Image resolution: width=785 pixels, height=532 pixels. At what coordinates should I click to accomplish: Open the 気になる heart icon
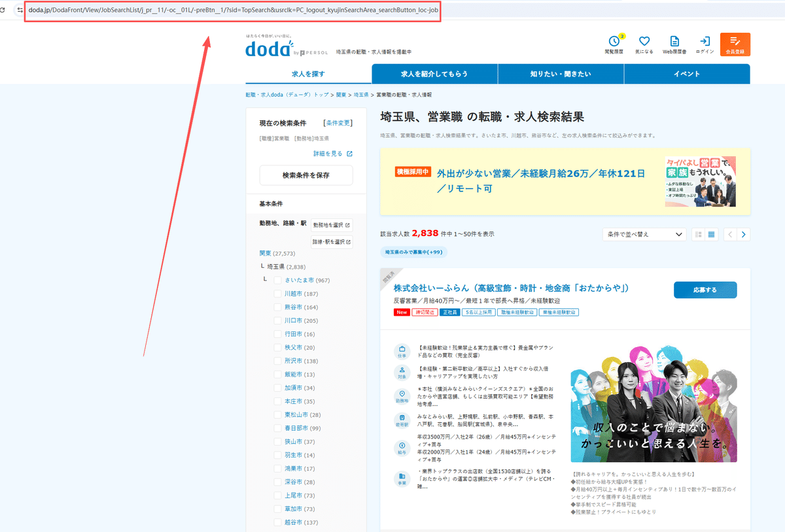(x=644, y=41)
